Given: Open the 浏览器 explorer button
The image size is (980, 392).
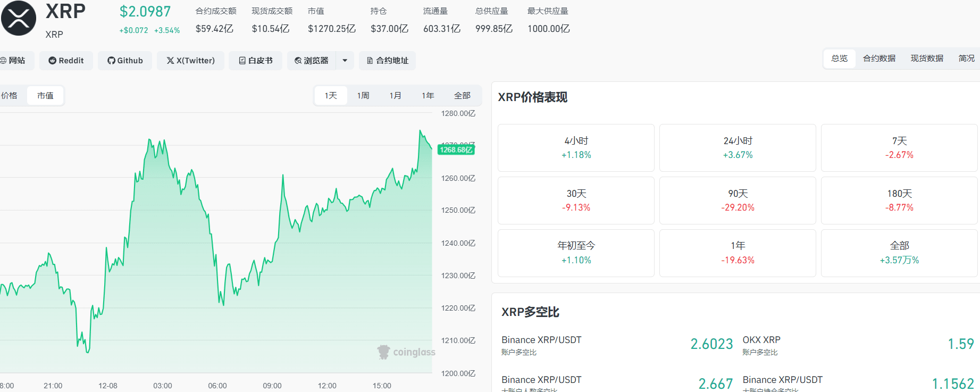Looking at the screenshot, I should [312, 61].
